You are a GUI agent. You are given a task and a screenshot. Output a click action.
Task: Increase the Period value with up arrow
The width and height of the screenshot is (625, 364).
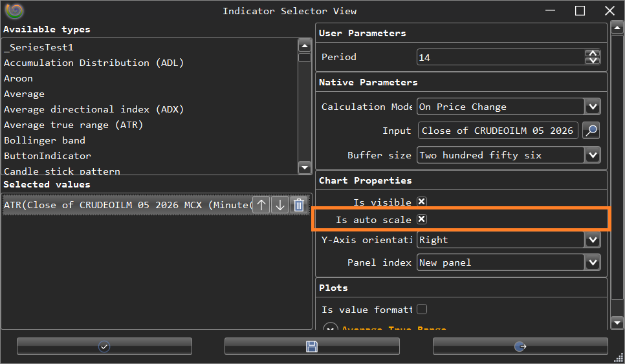click(x=592, y=54)
